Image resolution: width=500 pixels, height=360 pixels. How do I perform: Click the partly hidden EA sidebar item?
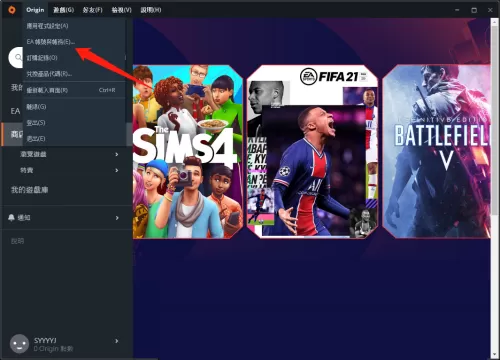point(15,111)
